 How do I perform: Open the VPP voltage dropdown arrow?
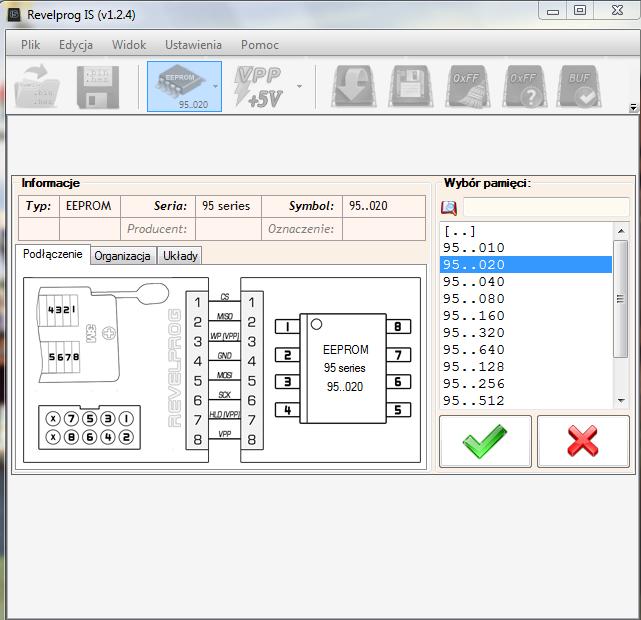point(298,86)
